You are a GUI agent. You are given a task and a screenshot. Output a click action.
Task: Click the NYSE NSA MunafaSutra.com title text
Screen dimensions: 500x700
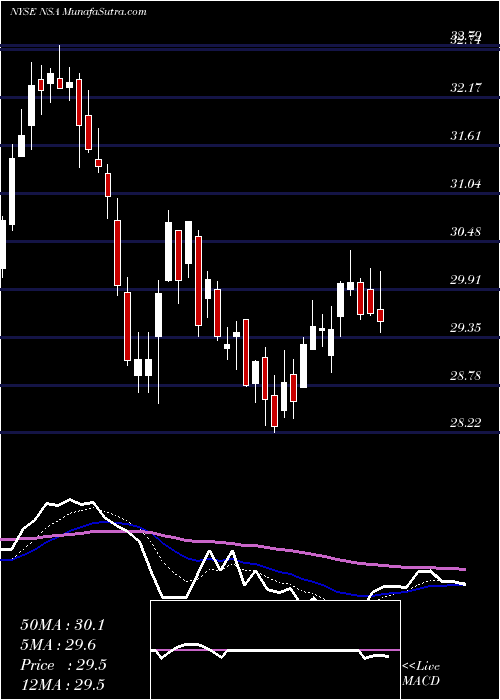(78, 12)
